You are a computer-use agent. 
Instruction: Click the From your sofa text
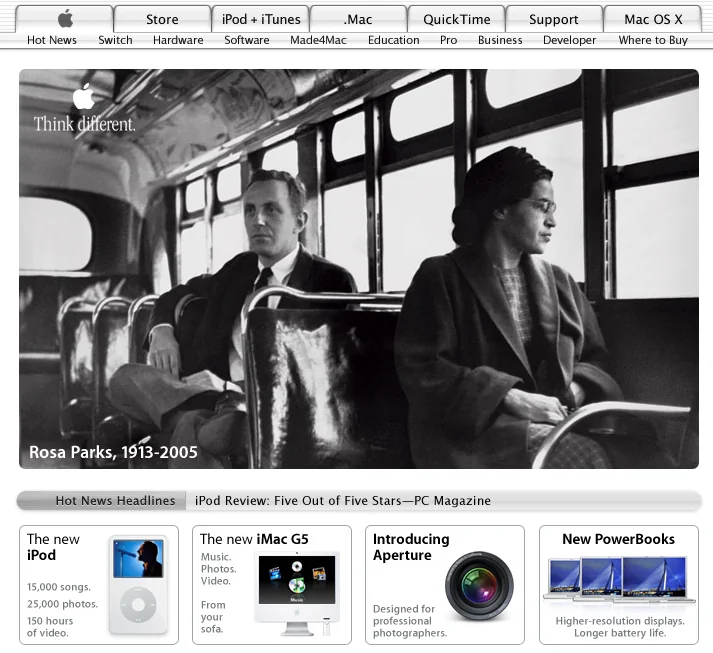(213, 617)
